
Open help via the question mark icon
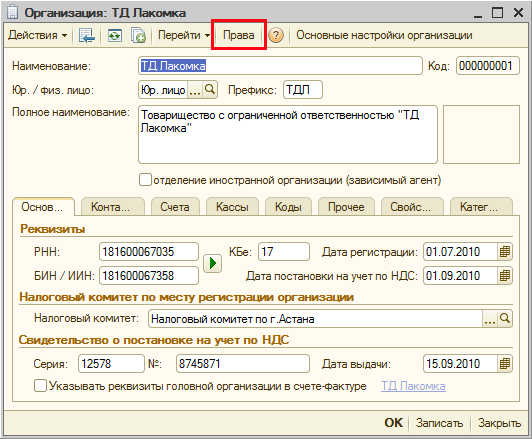pos(276,35)
